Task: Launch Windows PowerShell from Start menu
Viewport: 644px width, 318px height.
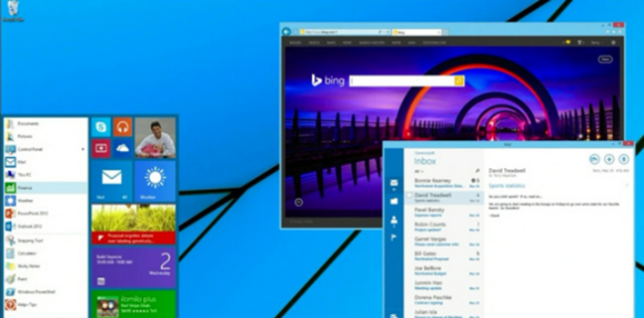Action: pos(46,292)
